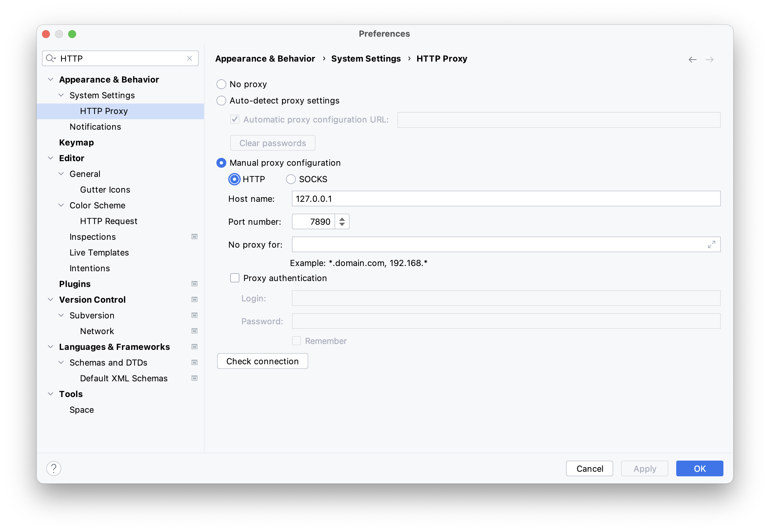Collapse the Version Control tree node
This screenshot has height=532, width=770.
(x=51, y=299)
